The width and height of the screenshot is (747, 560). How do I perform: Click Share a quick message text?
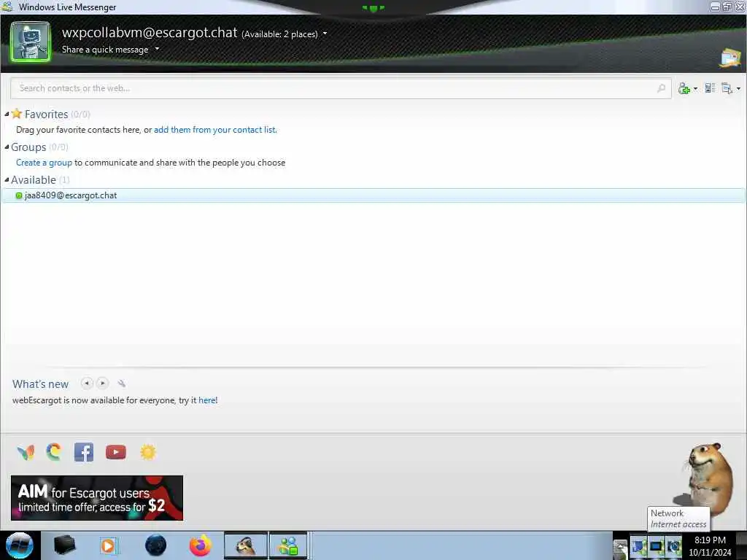(105, 50)
